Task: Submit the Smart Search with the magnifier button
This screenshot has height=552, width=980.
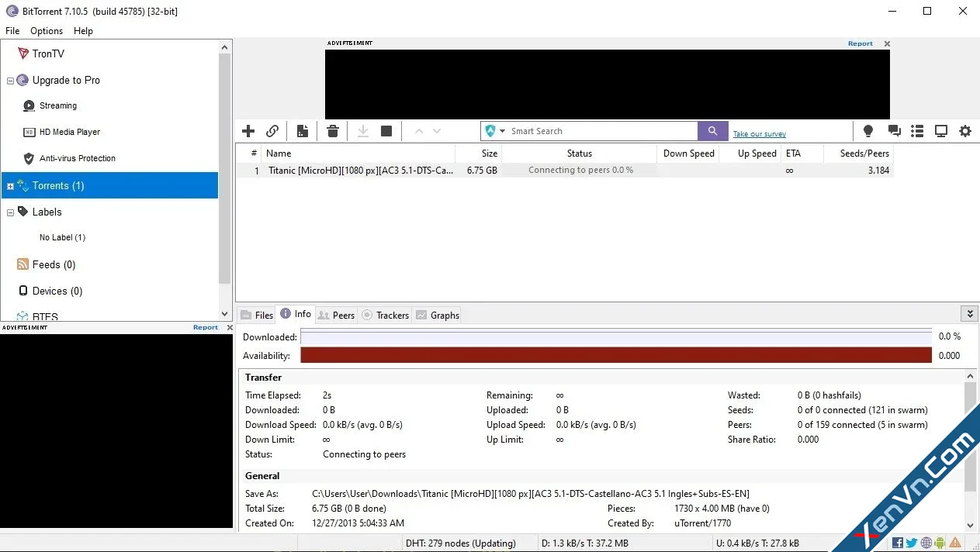Action: 713,131
